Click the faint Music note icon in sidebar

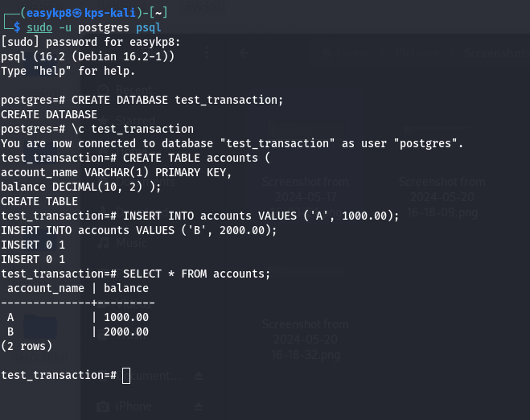[x=103, y=243]
